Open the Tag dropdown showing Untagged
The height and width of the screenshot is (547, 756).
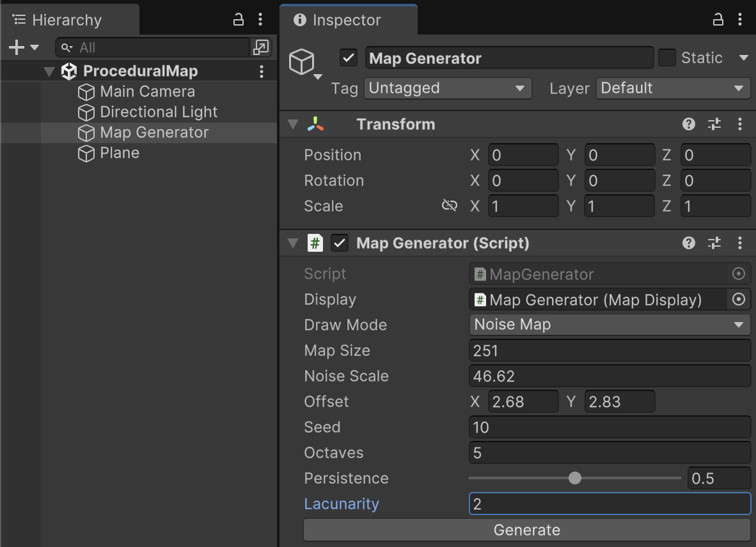448,88
